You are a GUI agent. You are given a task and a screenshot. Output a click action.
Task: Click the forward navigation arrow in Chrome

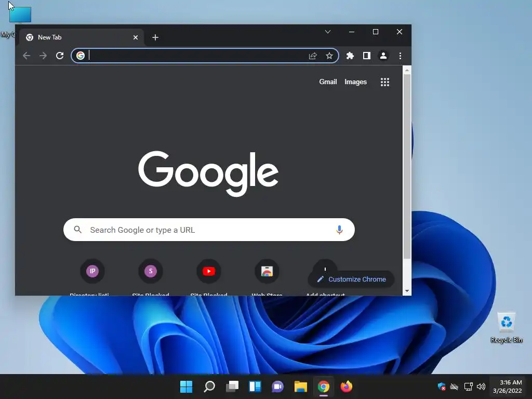(x=43, y=56)
